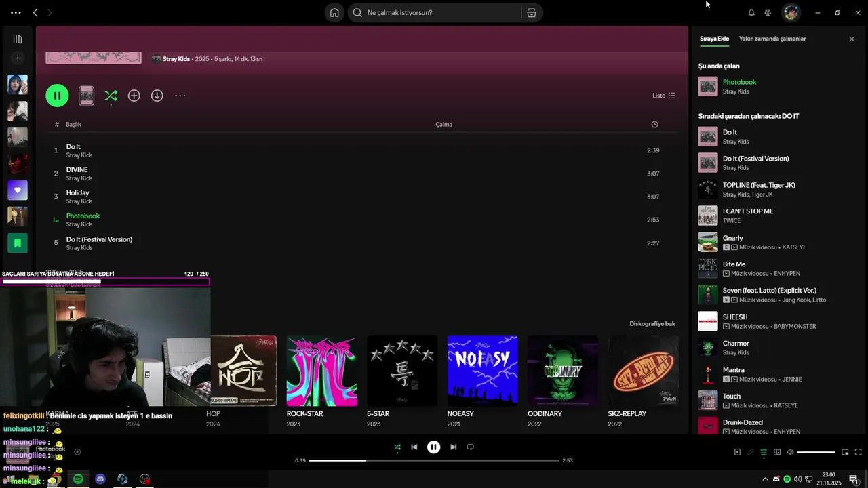This screenshot has height=488, width=868.
Task: Open the Stray Kids artist link in the header
Action: coord(176,59)
